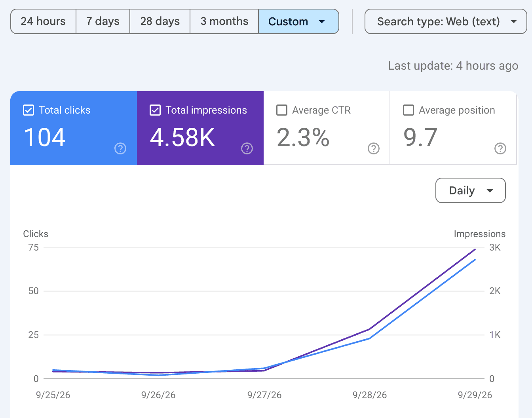Viewport: 532px width, 418px height.
Task: Click the 104 total clicks value
Action: pos(45,137)
